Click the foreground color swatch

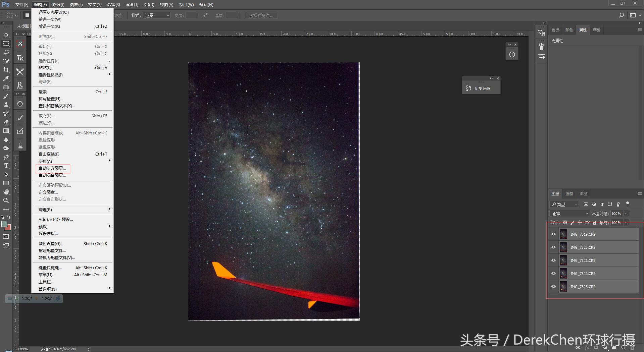pos(4,224)
